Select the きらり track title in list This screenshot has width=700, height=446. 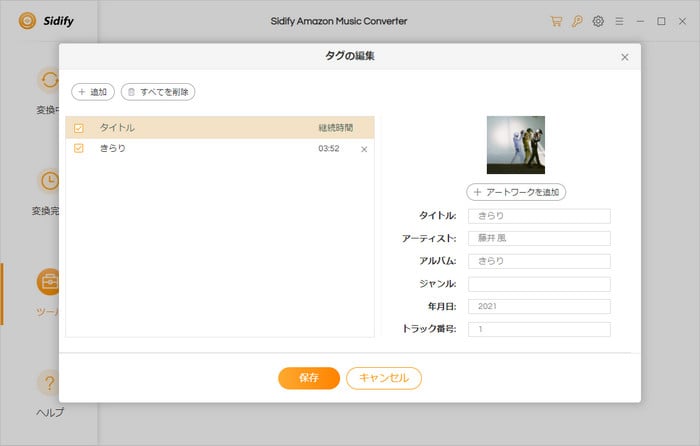(x=112, y=148)
